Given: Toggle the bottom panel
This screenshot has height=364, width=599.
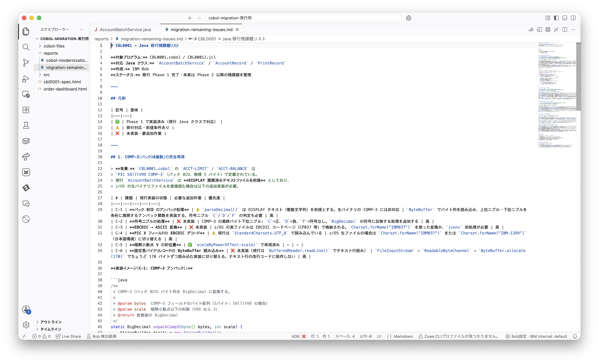Looking at the screenshot, I should pyautogui.click(x=565, y=18).
